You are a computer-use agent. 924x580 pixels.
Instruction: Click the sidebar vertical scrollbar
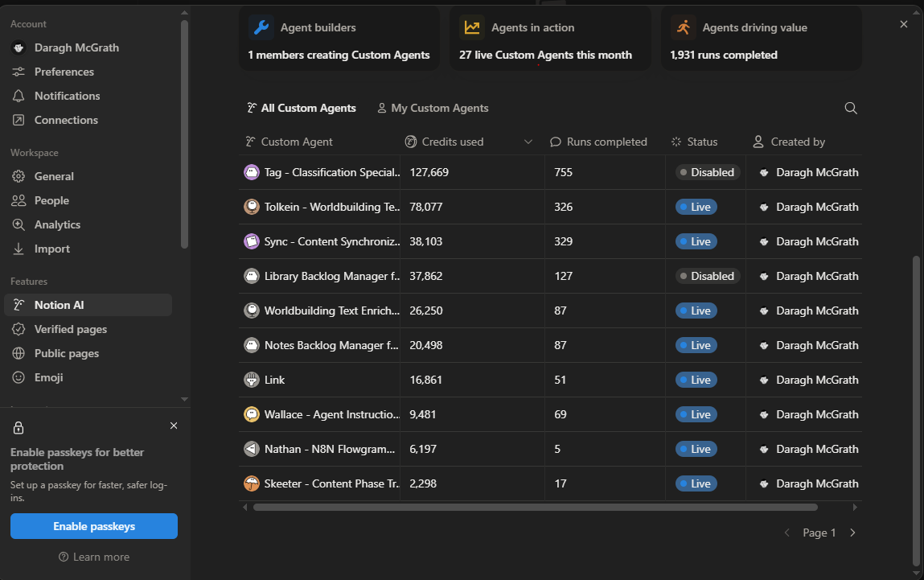click(x=184, y=134)
